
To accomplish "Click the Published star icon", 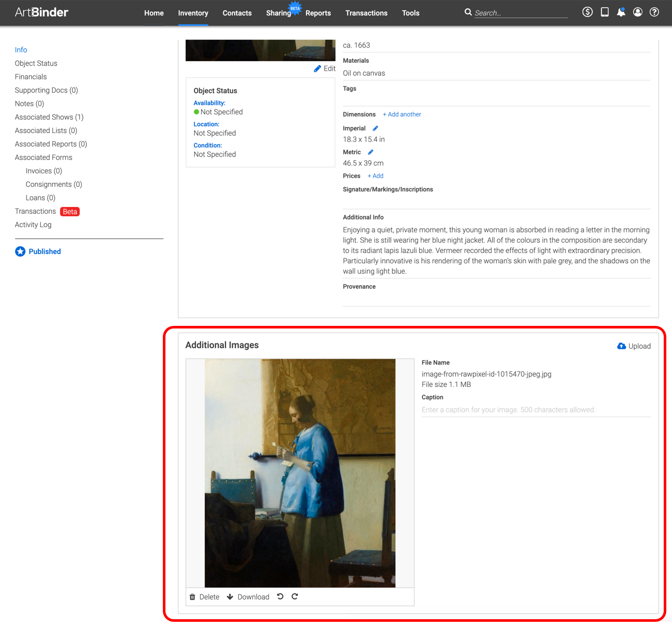I will click(20, 251).
